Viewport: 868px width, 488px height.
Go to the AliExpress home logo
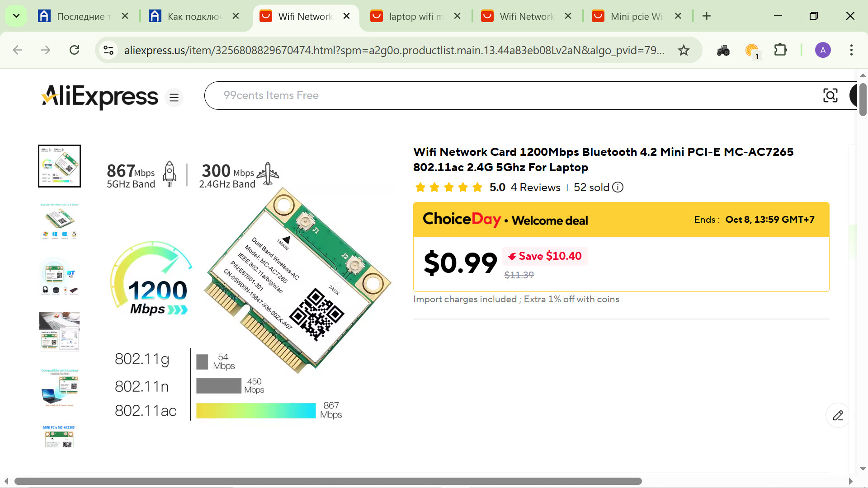pos(100,96)
